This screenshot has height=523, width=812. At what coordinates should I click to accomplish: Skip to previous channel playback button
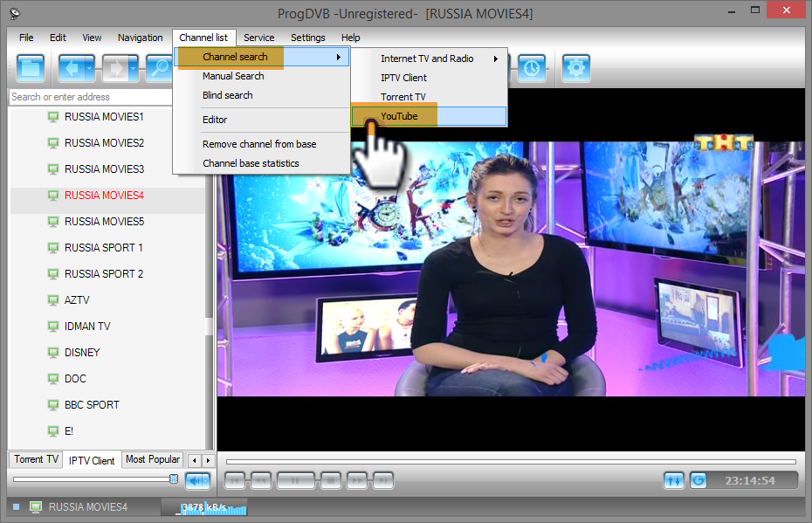(x=235, y=480)
